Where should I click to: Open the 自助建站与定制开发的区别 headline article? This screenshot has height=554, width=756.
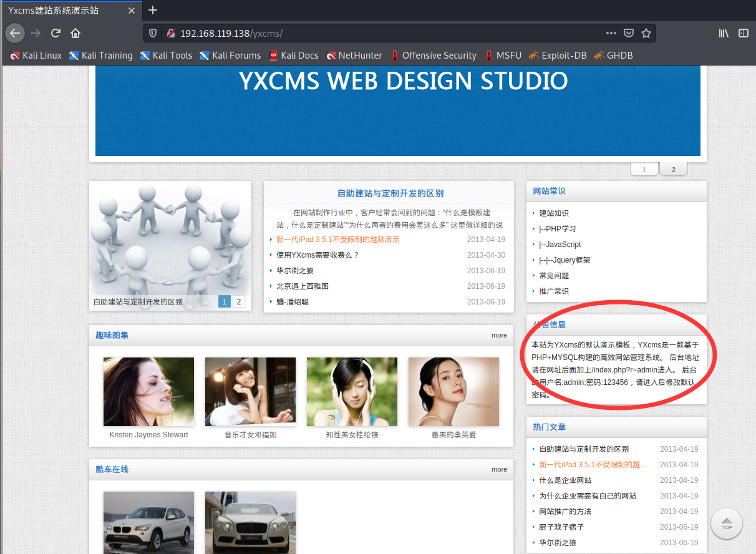390,193
